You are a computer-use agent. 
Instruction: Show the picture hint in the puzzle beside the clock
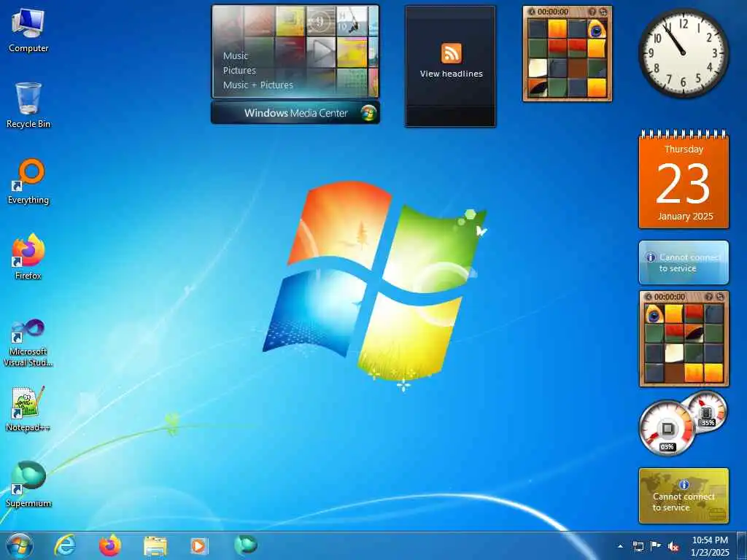point(592,12)
